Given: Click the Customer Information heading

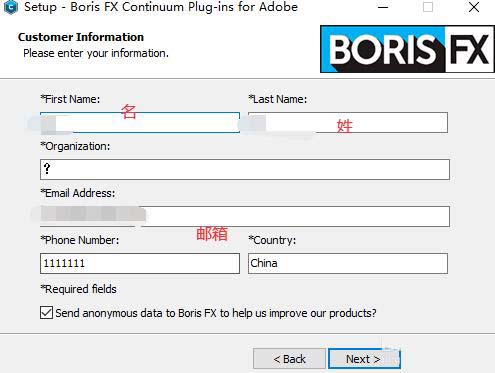Looking at the screenshot, I should [81, 37].
